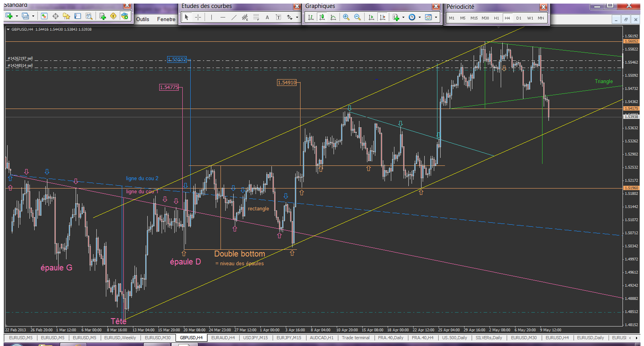Toggle the chart shift button
This screenshot has width=644, height=346.
(x=382, y=17)
